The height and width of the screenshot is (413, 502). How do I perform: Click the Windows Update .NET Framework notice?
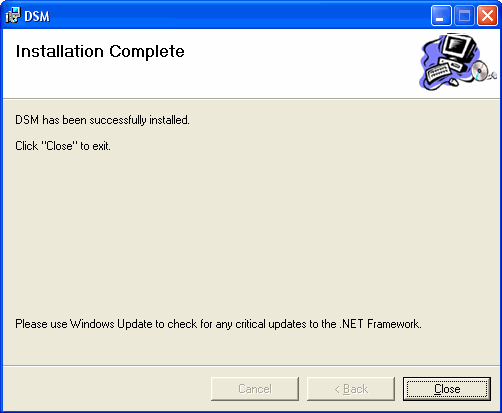click(218, 324)
